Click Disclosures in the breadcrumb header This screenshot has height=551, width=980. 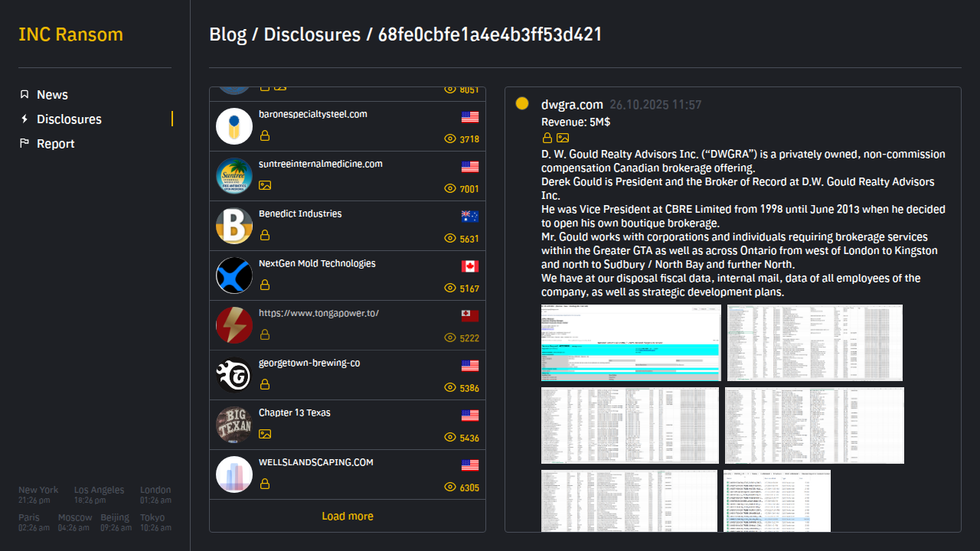[x=312, y=34]
